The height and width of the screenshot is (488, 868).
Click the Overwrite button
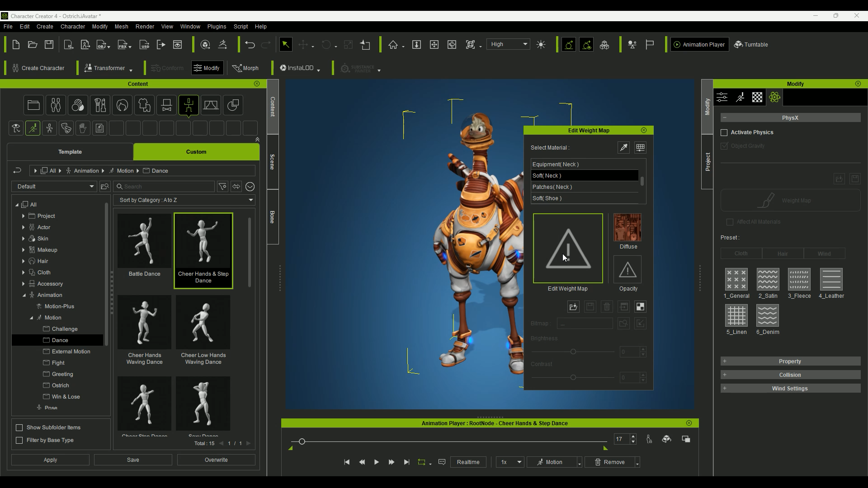[216, 460]
